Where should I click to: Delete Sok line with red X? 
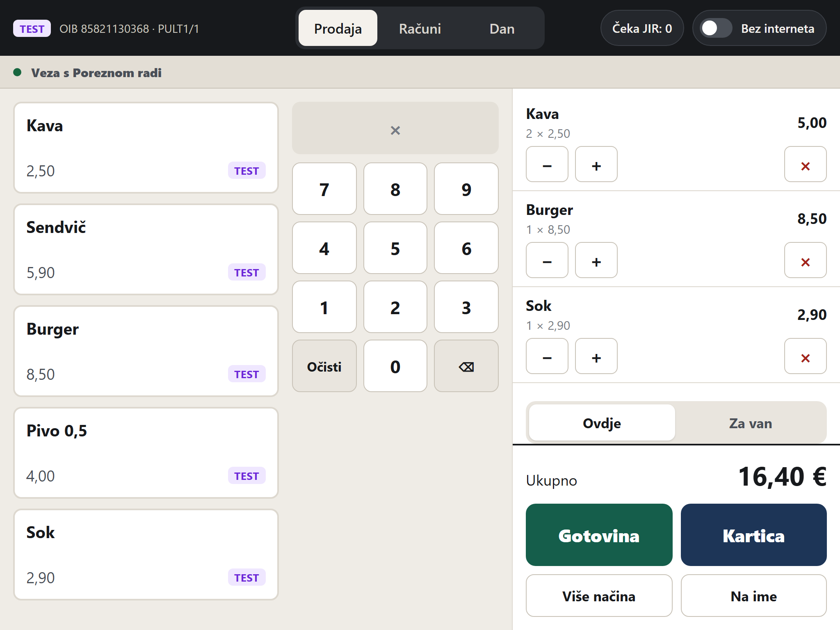coord(805,356)
